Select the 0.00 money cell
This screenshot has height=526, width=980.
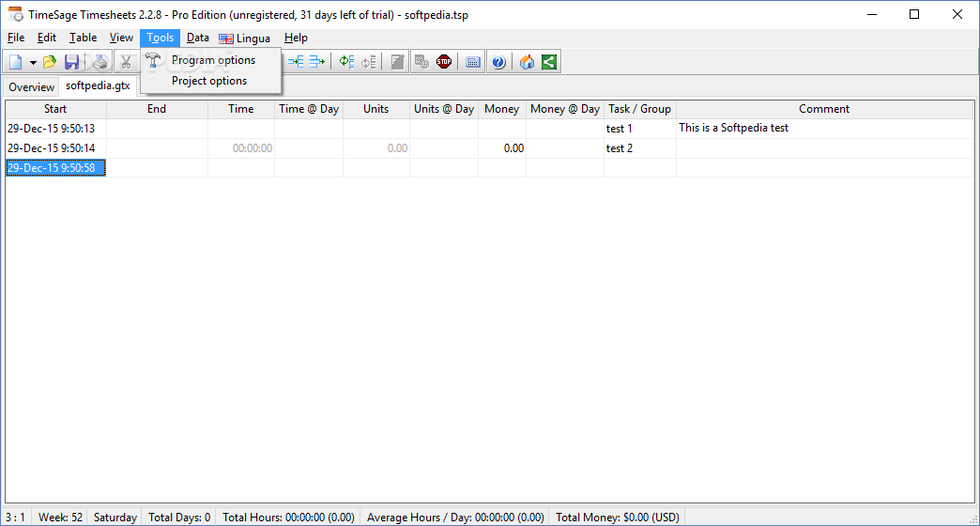pyautogui.click(x=502, y=148)
